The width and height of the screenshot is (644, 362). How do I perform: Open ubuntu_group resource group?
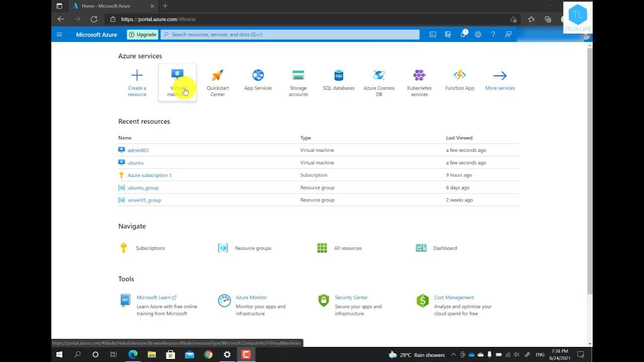point(143,188)
